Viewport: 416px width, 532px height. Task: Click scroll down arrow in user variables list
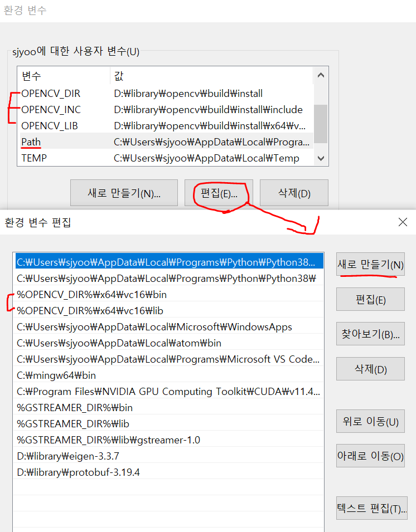point(321,158)
